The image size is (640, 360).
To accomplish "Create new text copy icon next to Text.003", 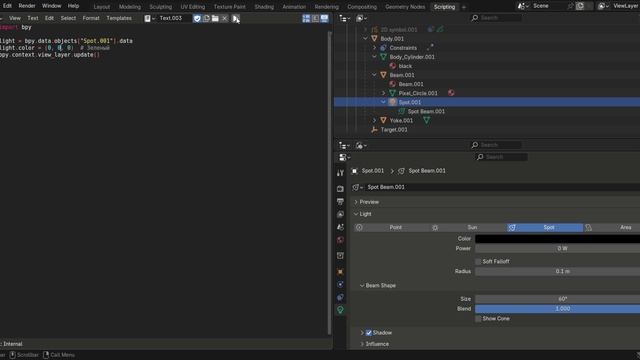I will pyautogui.click(x=206, y=18).
